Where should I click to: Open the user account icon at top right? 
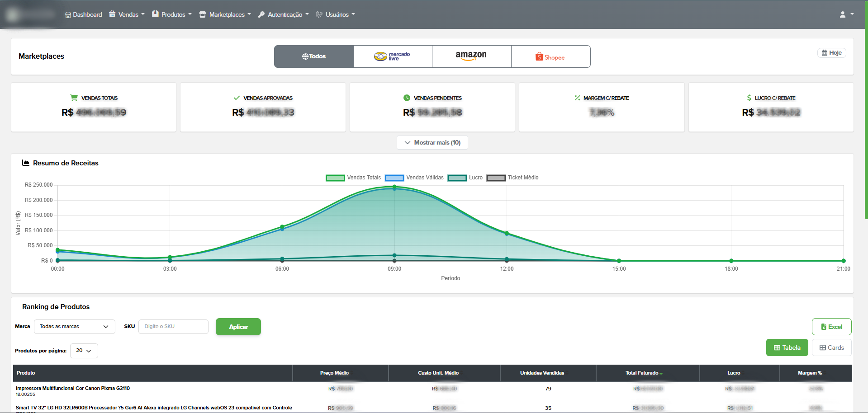843,14
